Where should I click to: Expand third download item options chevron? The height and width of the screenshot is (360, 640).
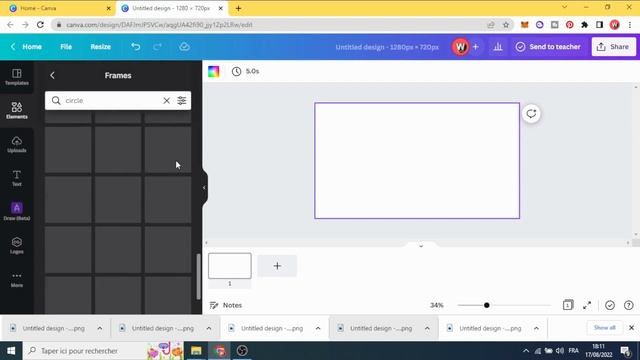(x=318, y=328)
